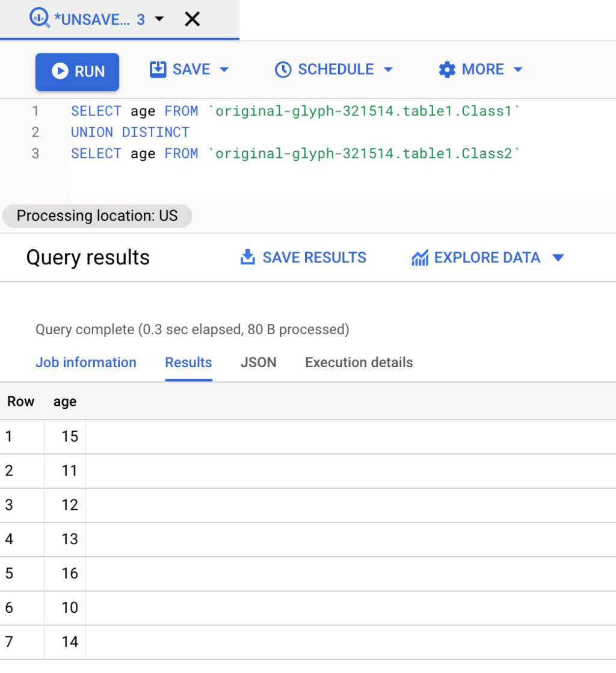
Task: Click the Schedule clock icon
Action: 283,69
